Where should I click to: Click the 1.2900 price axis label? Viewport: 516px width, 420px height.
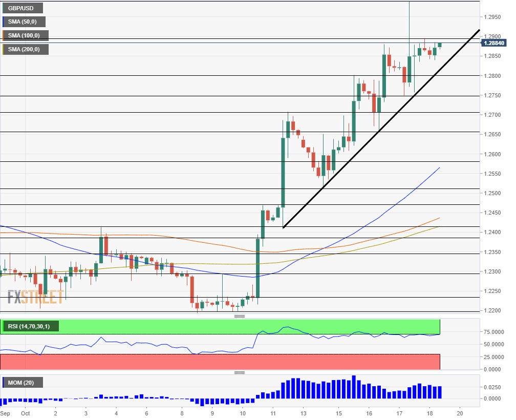click(492, 36)
